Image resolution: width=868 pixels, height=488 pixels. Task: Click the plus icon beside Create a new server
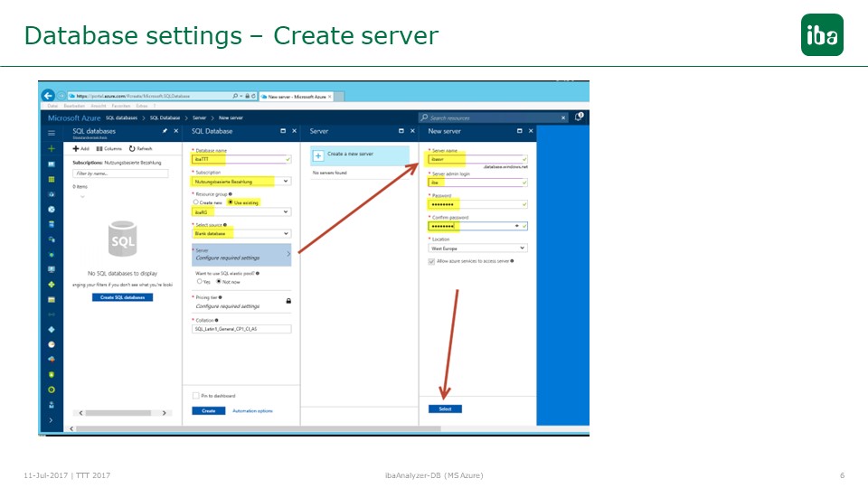[318, 156]
